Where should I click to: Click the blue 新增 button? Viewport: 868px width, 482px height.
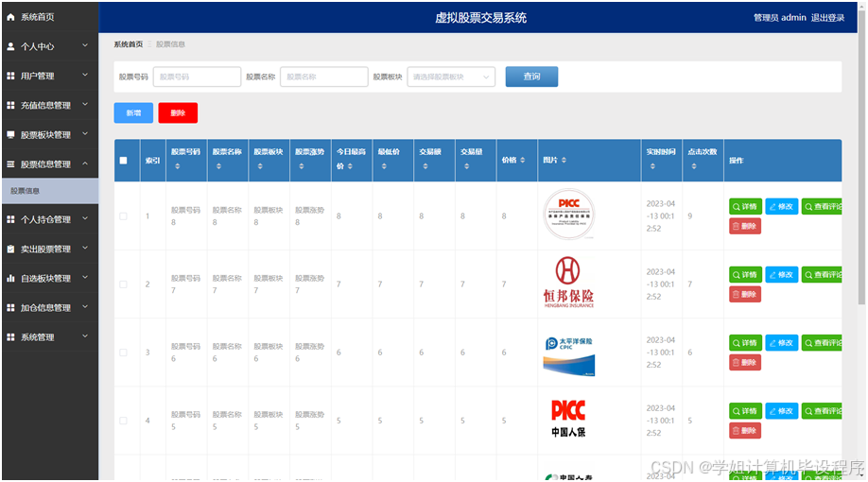tap(133, 112)
